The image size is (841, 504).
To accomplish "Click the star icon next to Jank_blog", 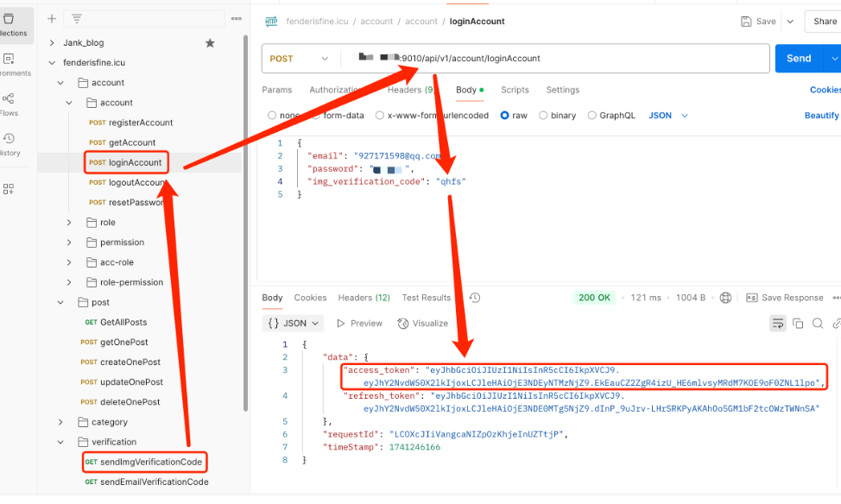I will (210, 43).
